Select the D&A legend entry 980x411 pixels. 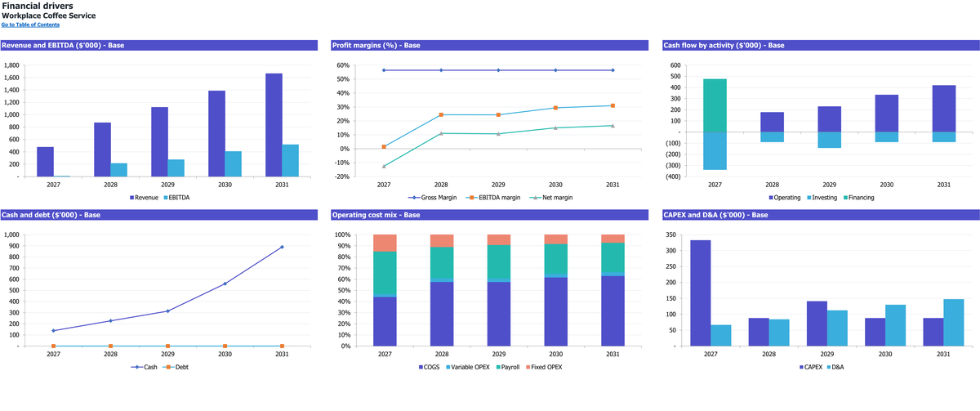coord(836,367)
